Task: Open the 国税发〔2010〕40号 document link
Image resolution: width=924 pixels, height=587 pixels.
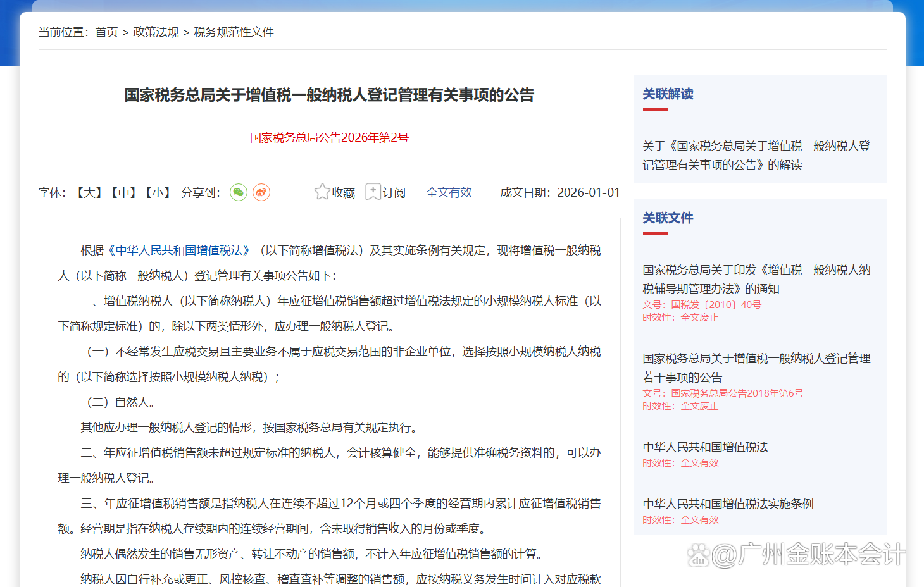Action: pos(716,304)
